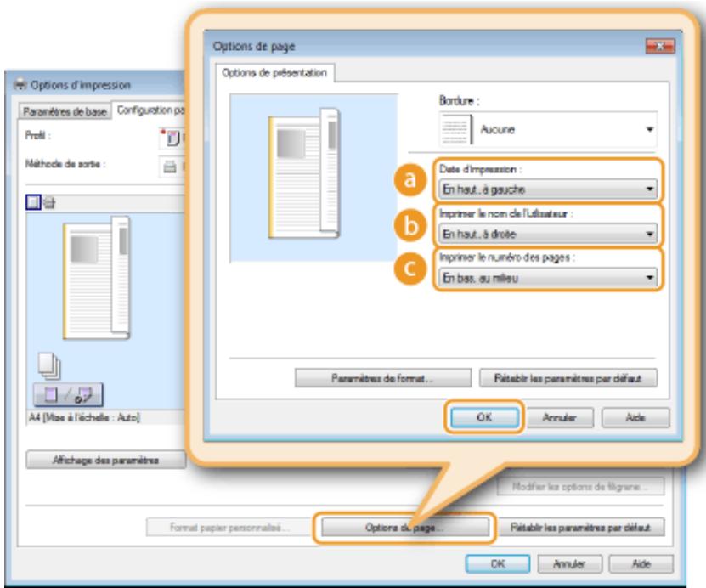Click the document preview in Options d'impression

(97, 278)
